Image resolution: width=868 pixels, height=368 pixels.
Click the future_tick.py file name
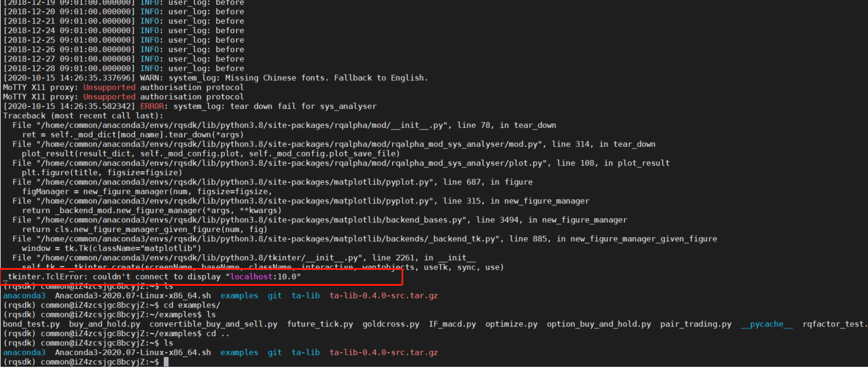pos(320,324)
